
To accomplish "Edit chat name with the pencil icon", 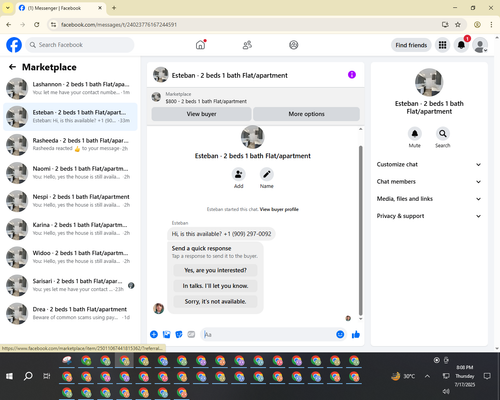I will click(267, 174).
